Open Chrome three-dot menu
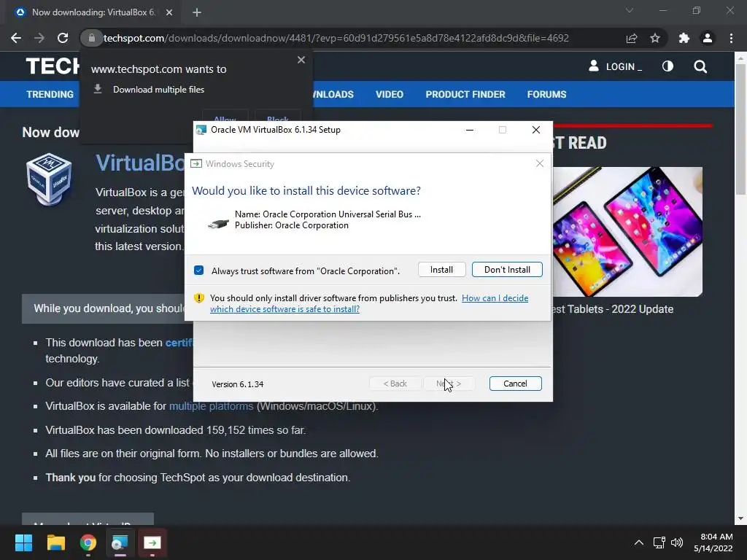 click(731, 38)
